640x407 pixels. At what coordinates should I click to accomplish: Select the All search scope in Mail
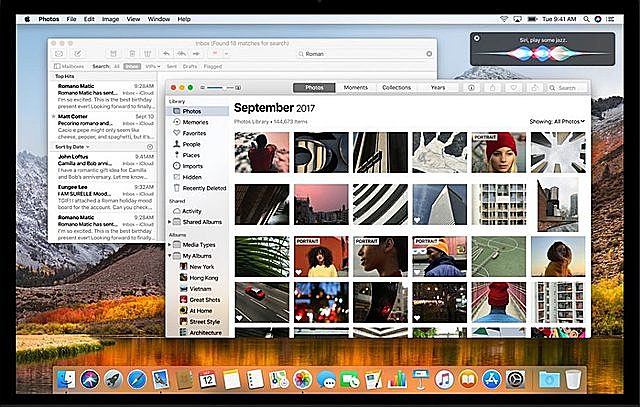(117, 66)
